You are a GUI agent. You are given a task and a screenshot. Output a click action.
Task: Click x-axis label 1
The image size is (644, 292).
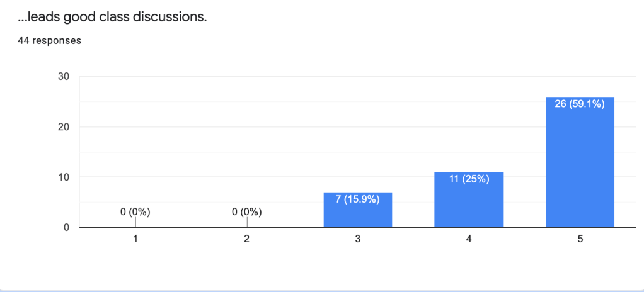[135, 239]
